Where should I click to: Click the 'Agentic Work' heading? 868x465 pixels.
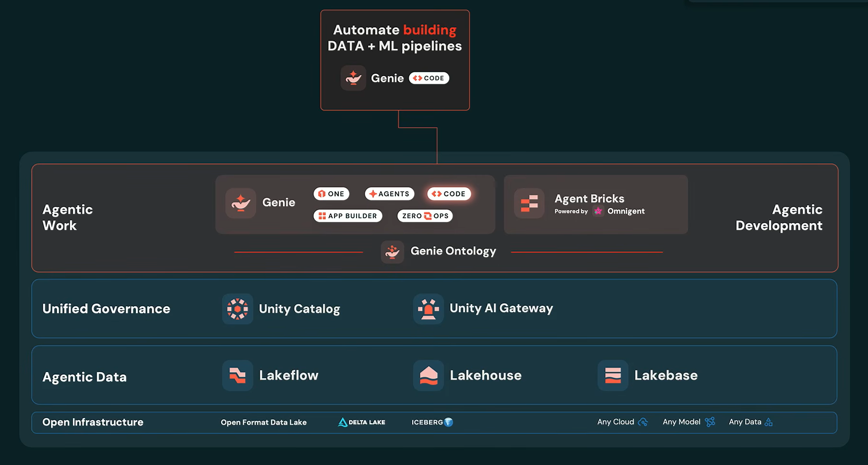(x=68, y=218)
